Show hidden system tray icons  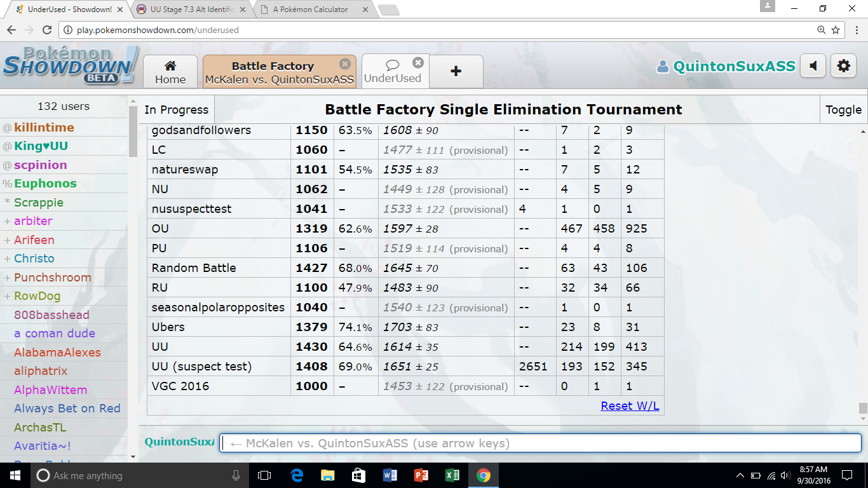point(740,475)
